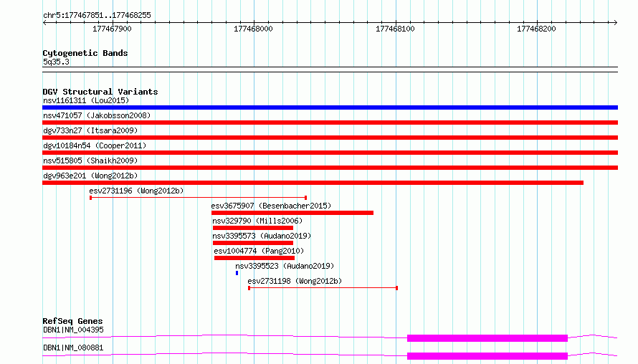The height and width of the screenshot is (364, 638).
Task: Click the nsv329790 (Mills2006) label
Action: point(257,221)
